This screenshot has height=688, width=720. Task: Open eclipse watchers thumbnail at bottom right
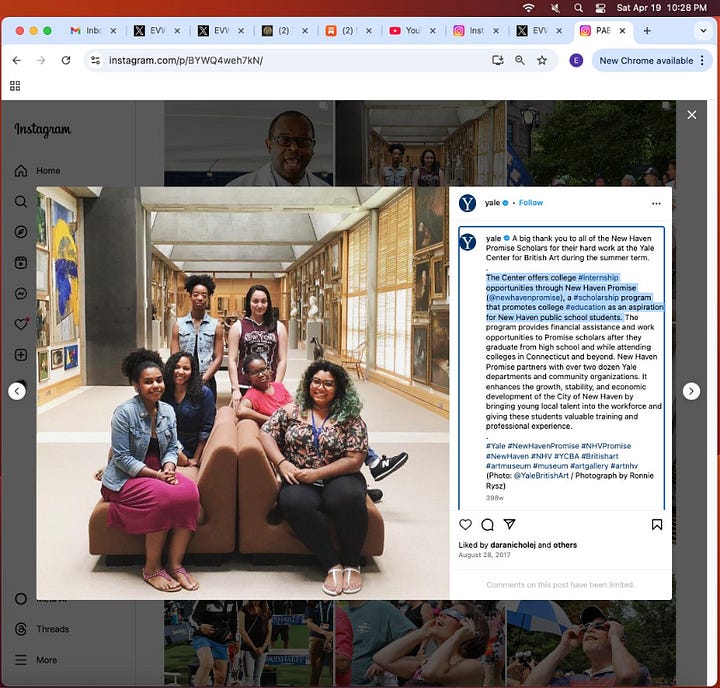click(x=591, y=643)
